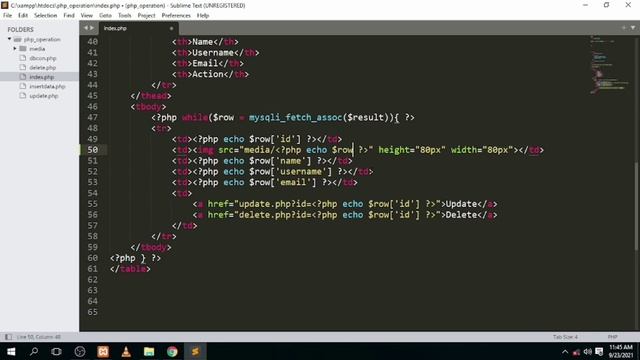The height and width of the screenshot is (360, 640).
Task: Open the Find menu
Action: (69, 16)
